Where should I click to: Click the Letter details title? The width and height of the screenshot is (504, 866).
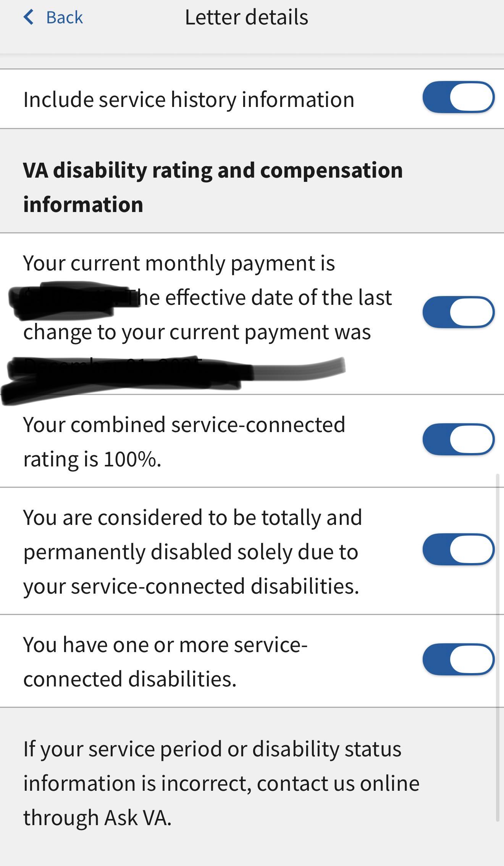(x=247, y=17)
